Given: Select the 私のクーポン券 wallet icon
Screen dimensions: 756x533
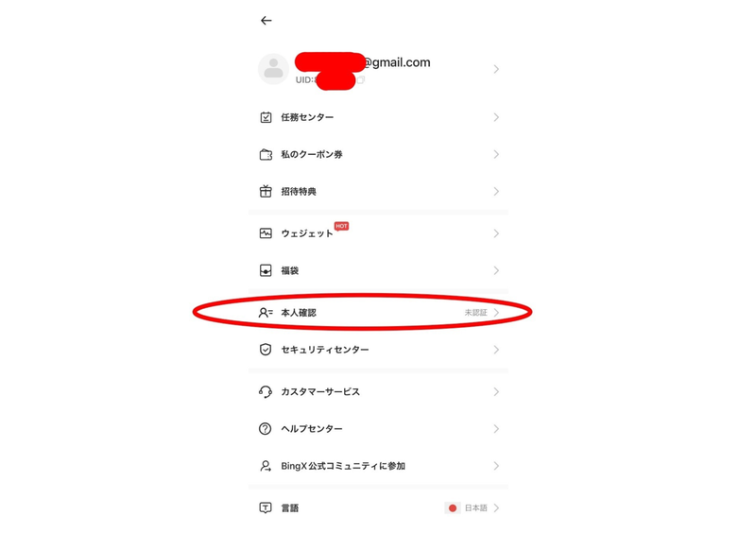Looking at the screenshot, I should (266, 154).
